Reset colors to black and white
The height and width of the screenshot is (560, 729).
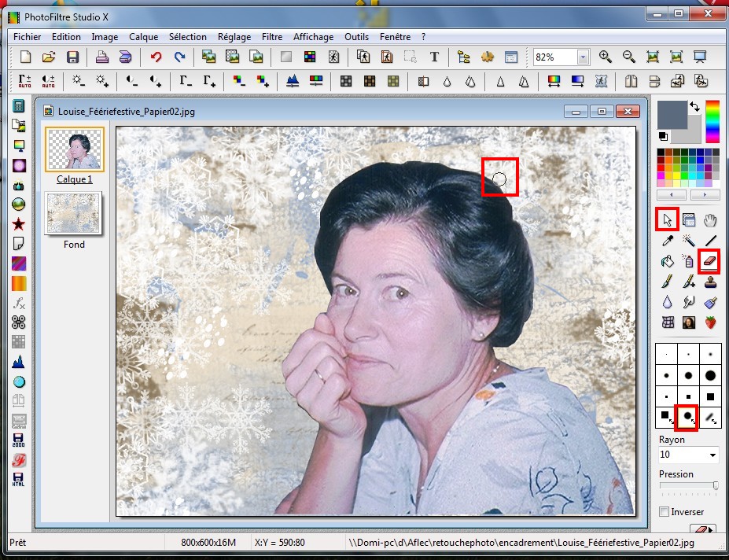tap(663, 136)
